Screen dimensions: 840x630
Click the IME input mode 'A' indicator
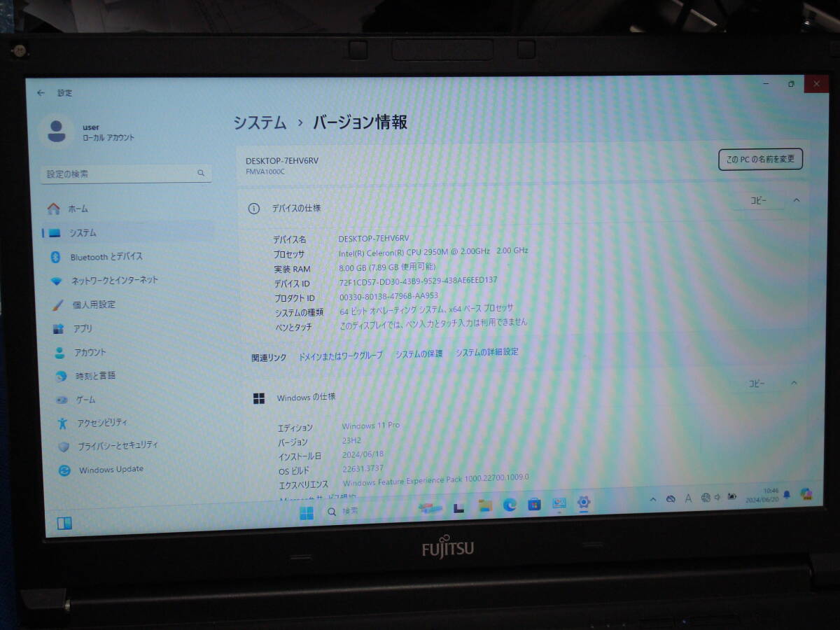[x=688, y=498]
